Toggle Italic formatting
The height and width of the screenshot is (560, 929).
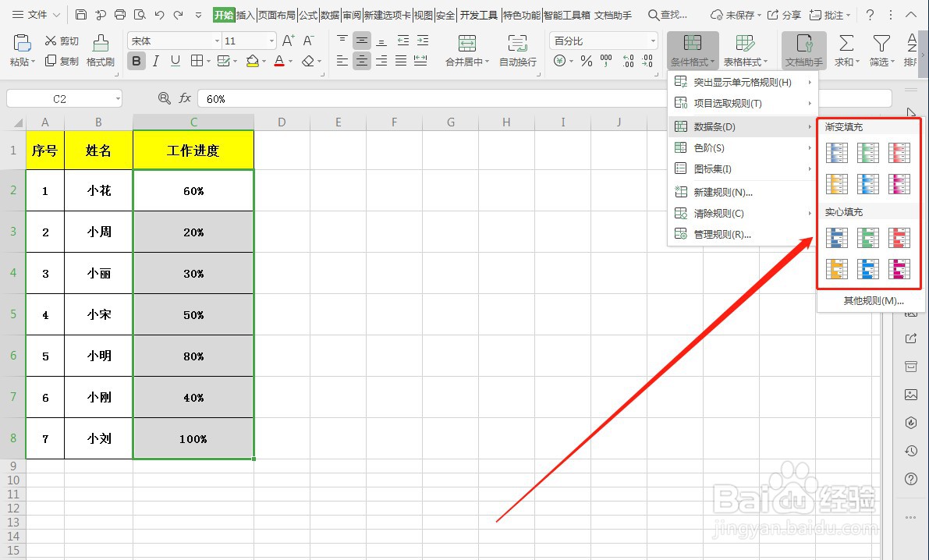click(x=156, y=61)
